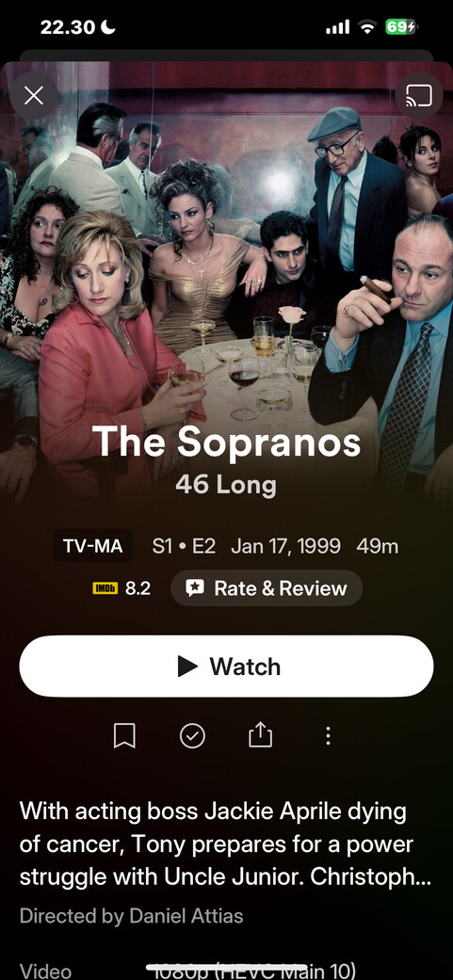Open the three-dot more options menu
Image resolution: width=453 pixels, height=980 pixels.
pyautogui.click(x=328, y=735)
